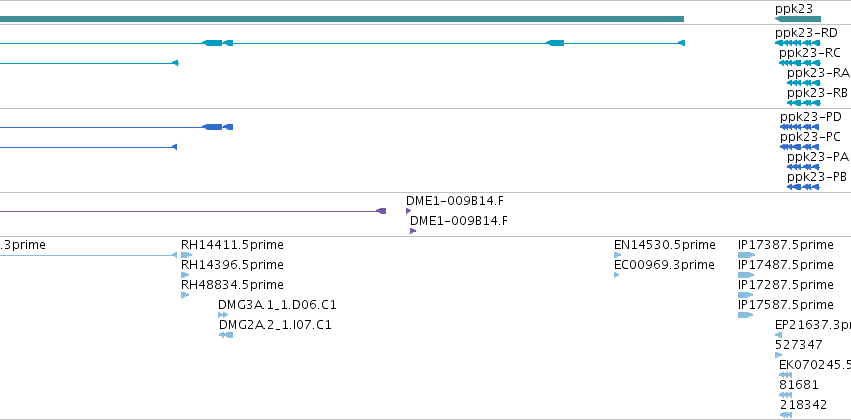The height and width of the screenshot is (420, 851).
Task: Click the ppk23-PC protein label
Action: [x=810, y=137]
